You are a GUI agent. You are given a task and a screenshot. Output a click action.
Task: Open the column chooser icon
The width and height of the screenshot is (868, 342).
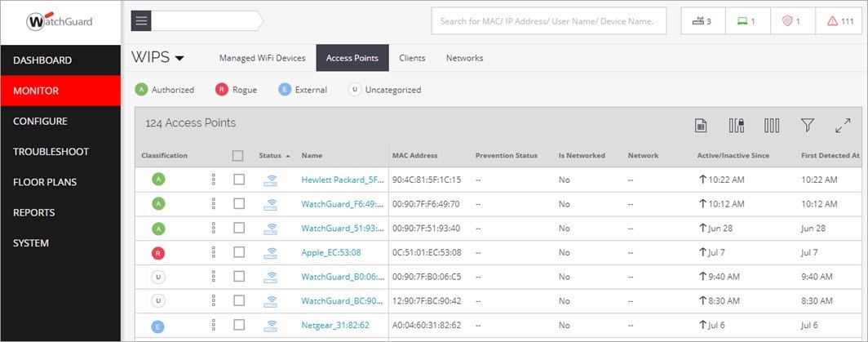[772, 126]
